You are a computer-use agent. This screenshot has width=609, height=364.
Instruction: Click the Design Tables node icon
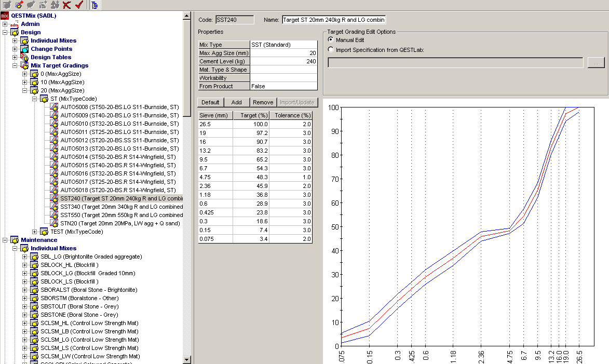(24, 57)
